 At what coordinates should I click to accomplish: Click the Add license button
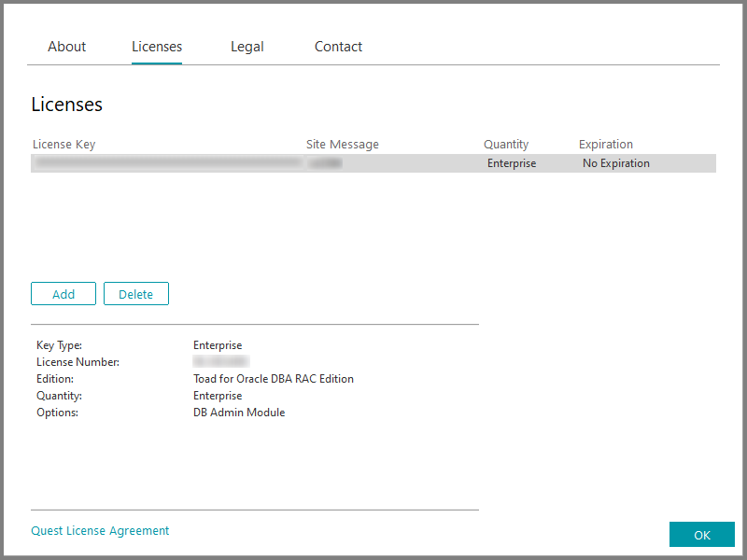click(x=63, y=294)
